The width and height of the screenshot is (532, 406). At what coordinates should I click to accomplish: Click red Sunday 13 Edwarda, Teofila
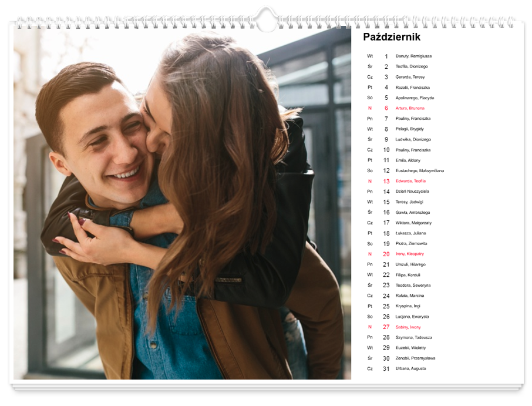coord(410,181)
